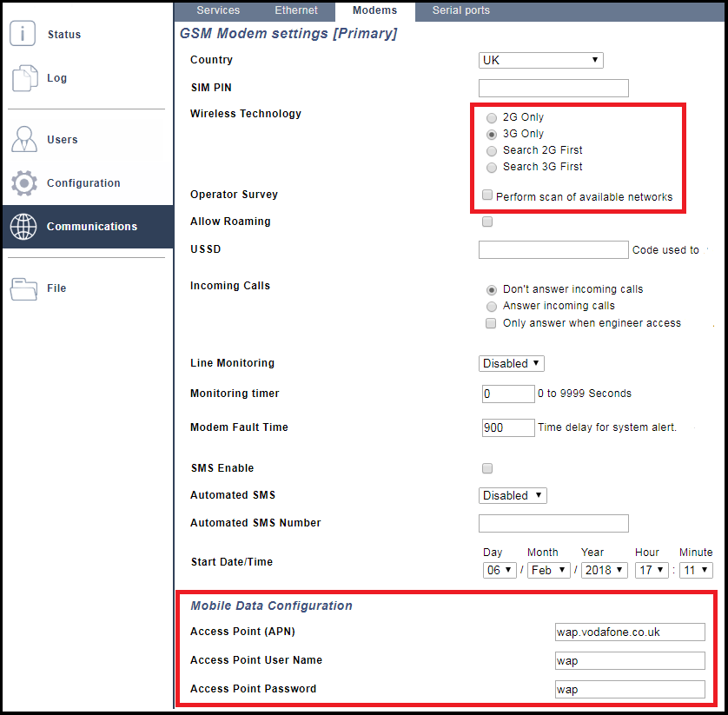Screen dimensions: 728x715
Task: Open the Automated SMS dropdown
Action: [513, 495]
